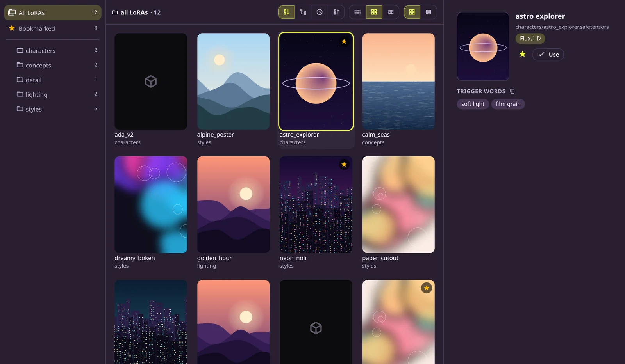This screenshot has height=364, width=625.
Task: Open the styles folder
Action: (x=57, y=109)
